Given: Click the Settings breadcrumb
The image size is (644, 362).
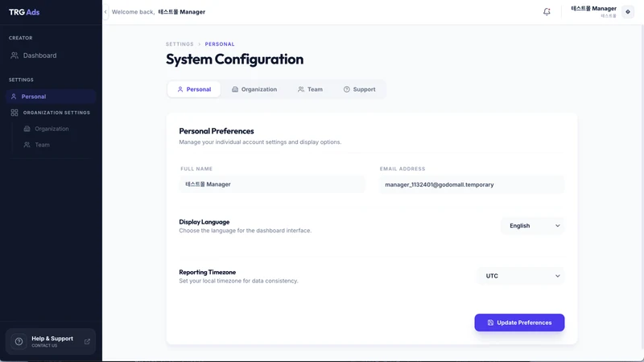Looking at the screenshot, I should [x=180, y=44].
